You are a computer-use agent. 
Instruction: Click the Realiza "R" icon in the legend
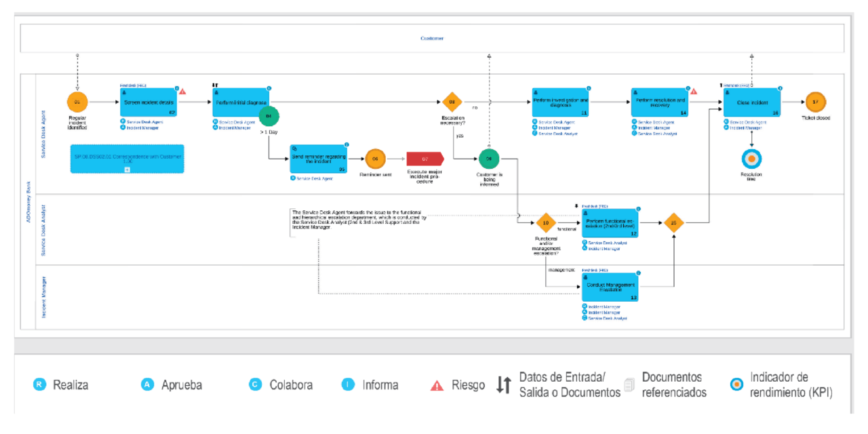[x=40, y=384]
